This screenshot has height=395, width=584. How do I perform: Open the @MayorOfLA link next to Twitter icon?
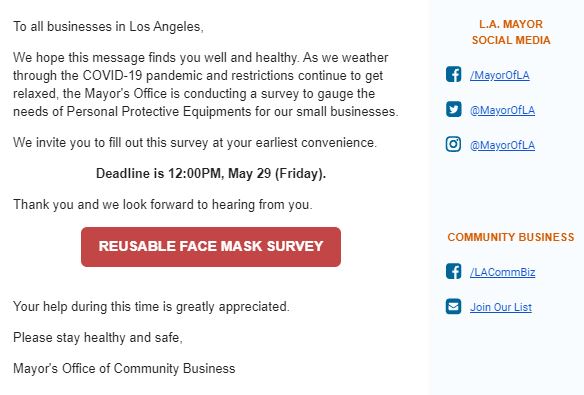[x=502, y=110]
